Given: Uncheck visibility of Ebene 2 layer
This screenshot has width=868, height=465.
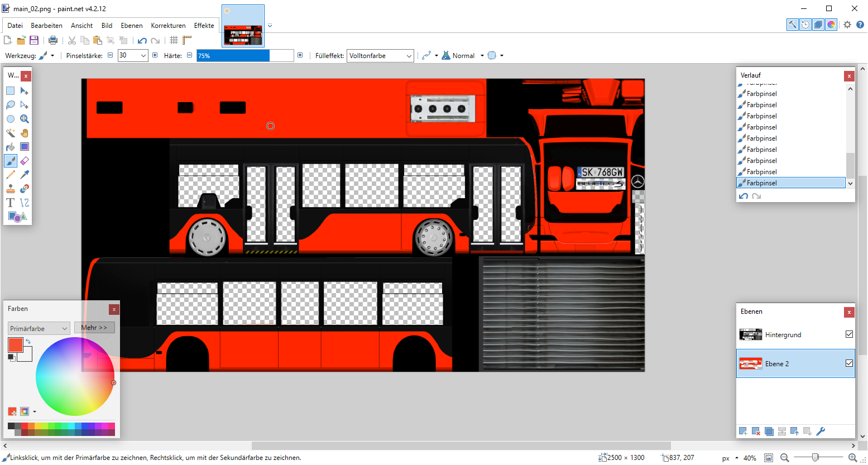Looking at the screenshot, I should coord(849,363).
